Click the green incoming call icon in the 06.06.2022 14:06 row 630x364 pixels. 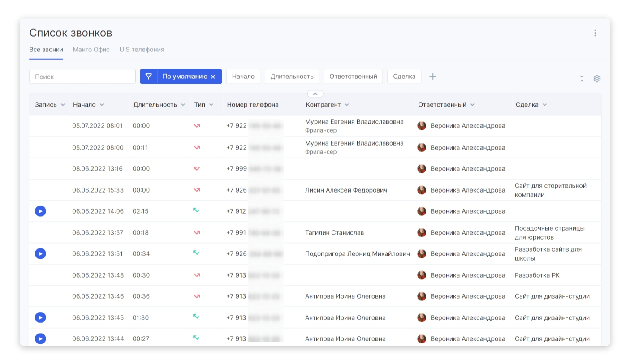[x=197, y=211]
